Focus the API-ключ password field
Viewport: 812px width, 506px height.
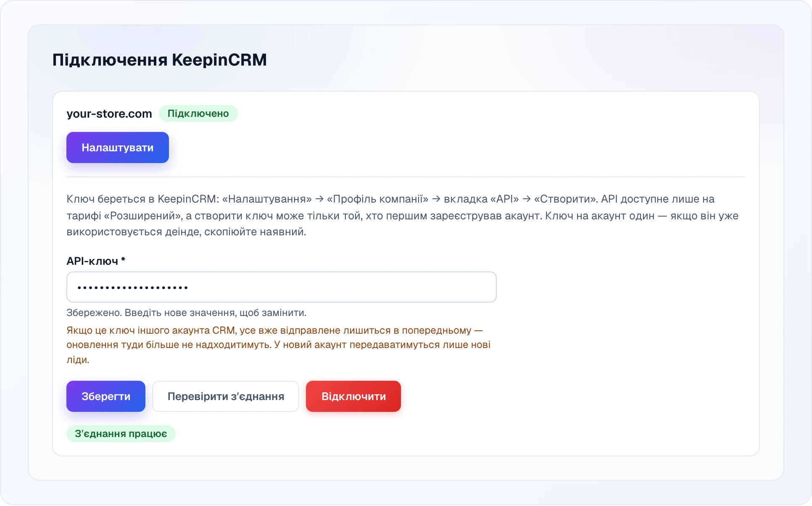(282, 287)
